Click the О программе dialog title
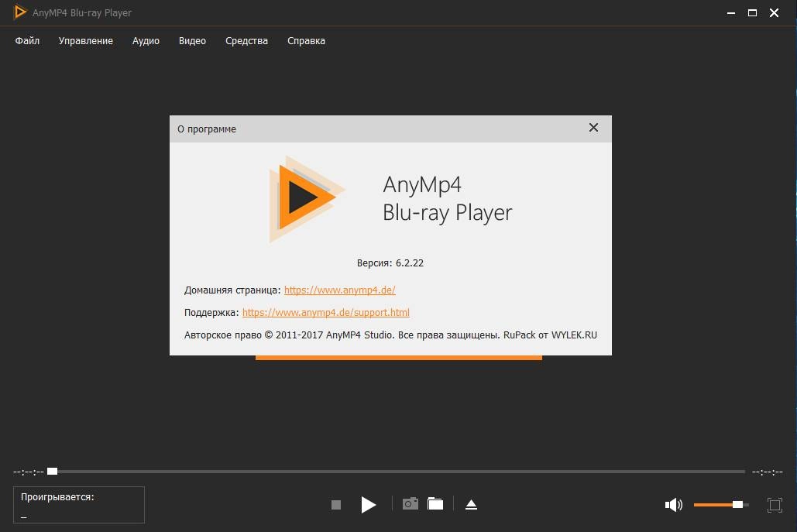 pos(206,129)
